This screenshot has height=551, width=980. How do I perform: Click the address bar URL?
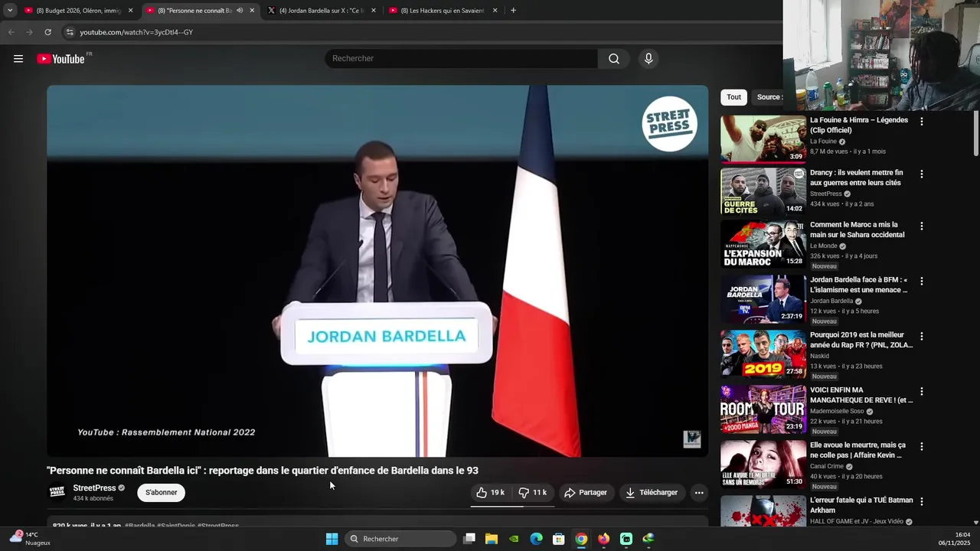(x=136, y=32)
